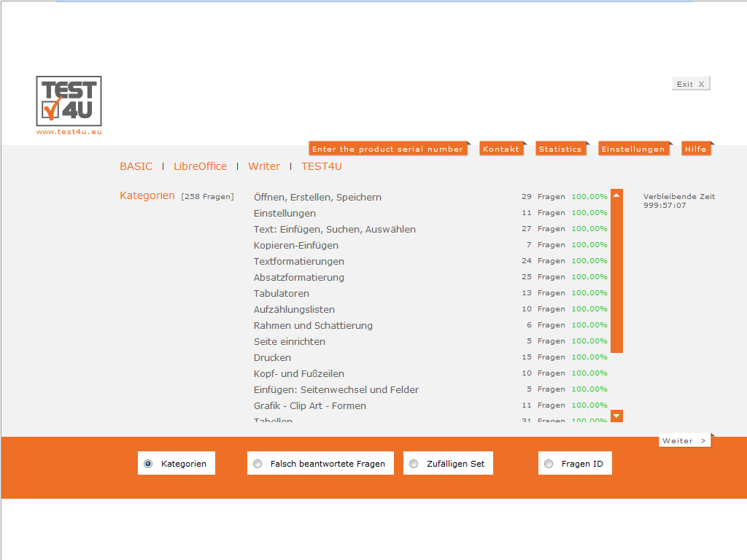Select the Kopieren-Einfügen category
The image size is (747, 560).
click(x=296, y=245)
